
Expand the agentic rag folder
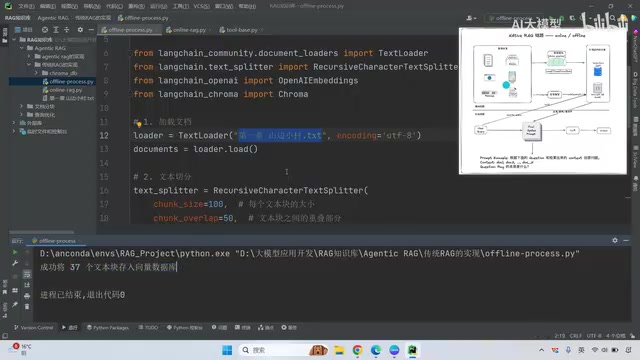[x=29, y=56]
